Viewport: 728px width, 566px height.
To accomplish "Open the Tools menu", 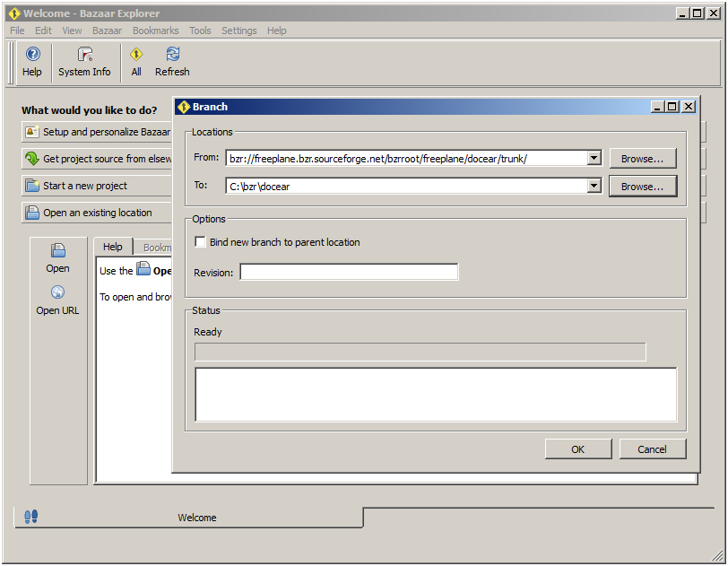I will click(200, 30).
